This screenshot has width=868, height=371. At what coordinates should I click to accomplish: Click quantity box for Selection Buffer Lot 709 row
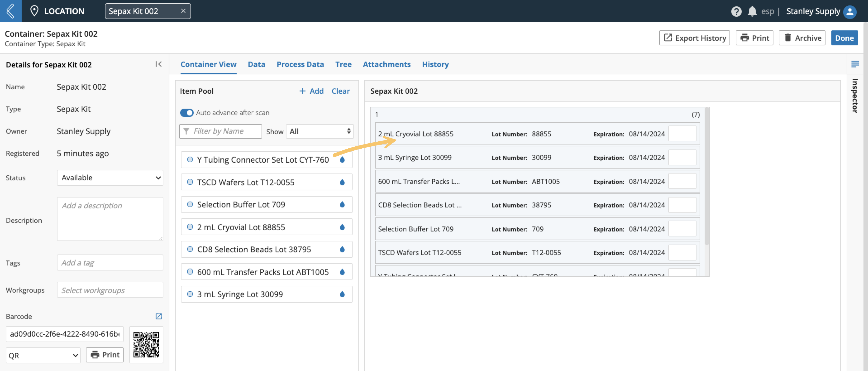click(682, 229)
